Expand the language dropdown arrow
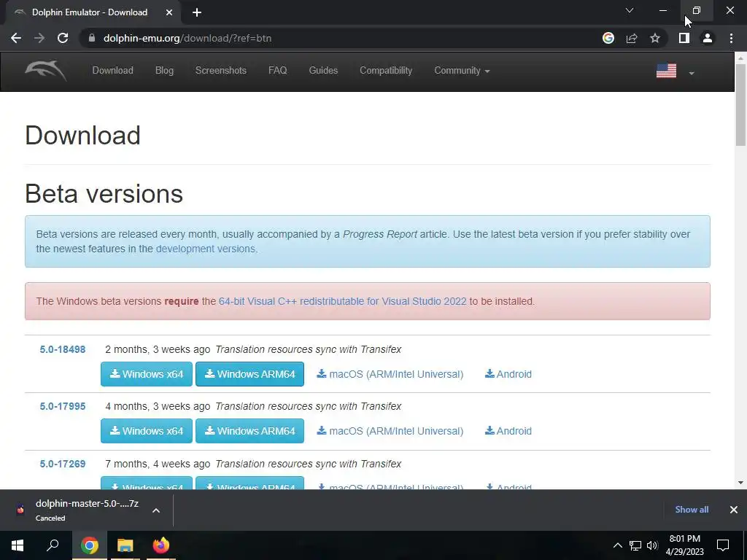 pos(692,74)
